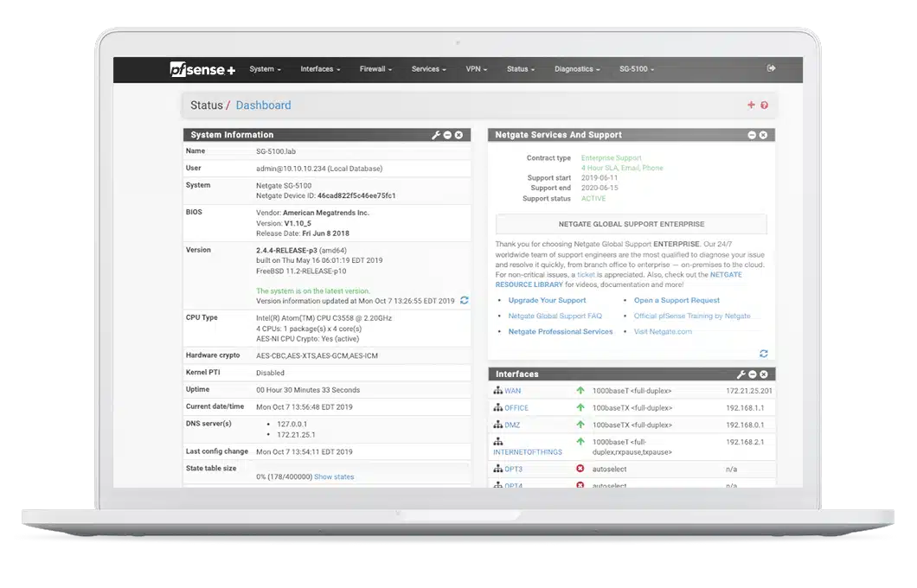The height and width of the screenshot is (588, 917).
Task: Close the Interfaces widget
Action: 764,374
